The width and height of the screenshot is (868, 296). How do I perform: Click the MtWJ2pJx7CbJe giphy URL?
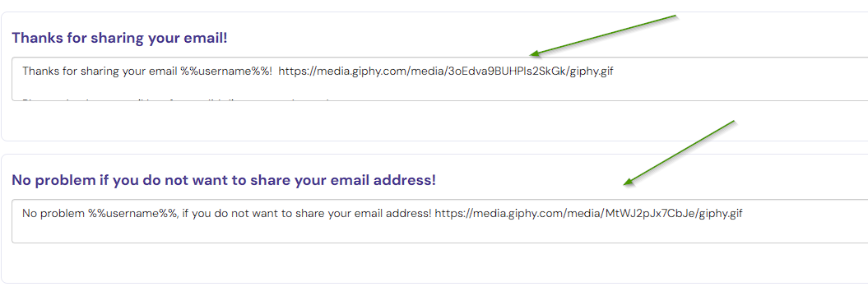[x=588, y=214]
